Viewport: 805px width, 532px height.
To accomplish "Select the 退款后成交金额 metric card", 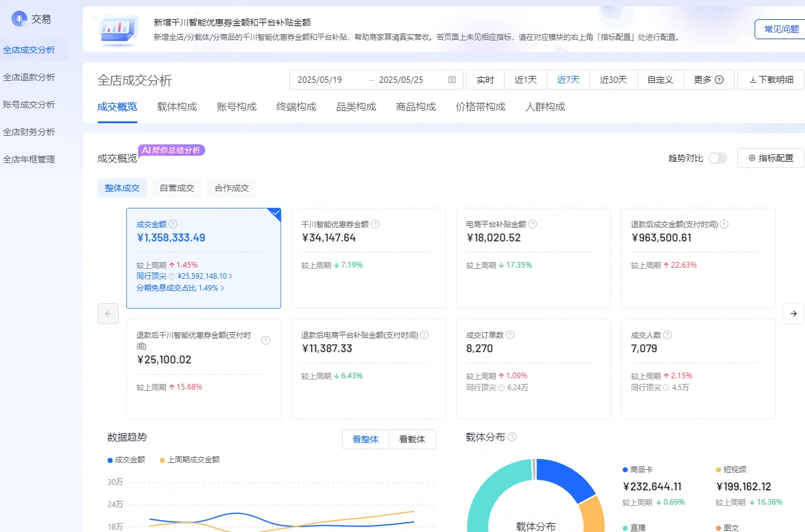I will (x=698, y=258).
